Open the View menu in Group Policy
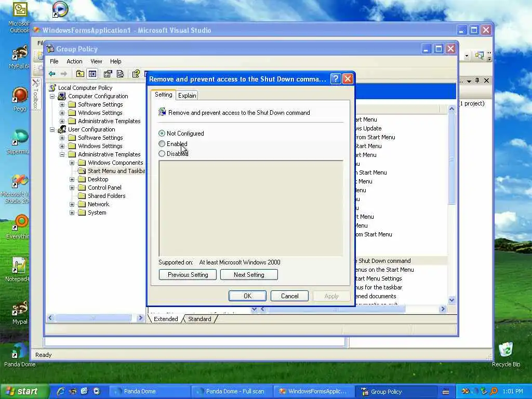 click(96, 61)
